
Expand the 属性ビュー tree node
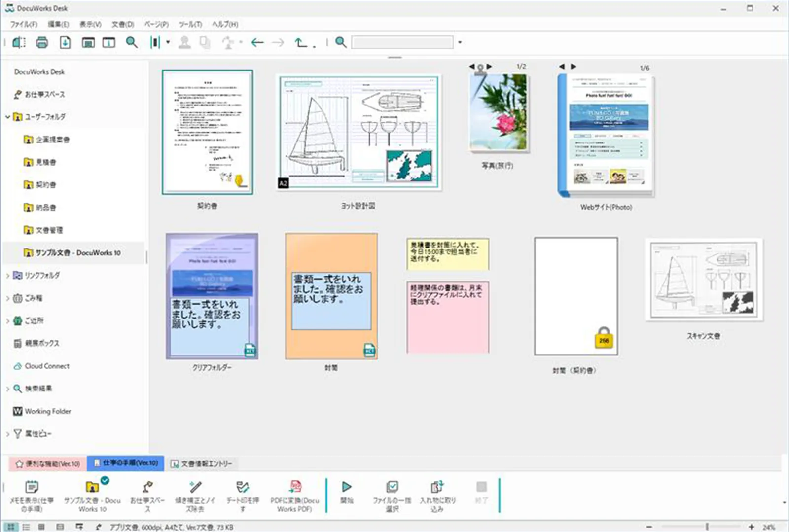pyautogui.click(x=7, y=434)
